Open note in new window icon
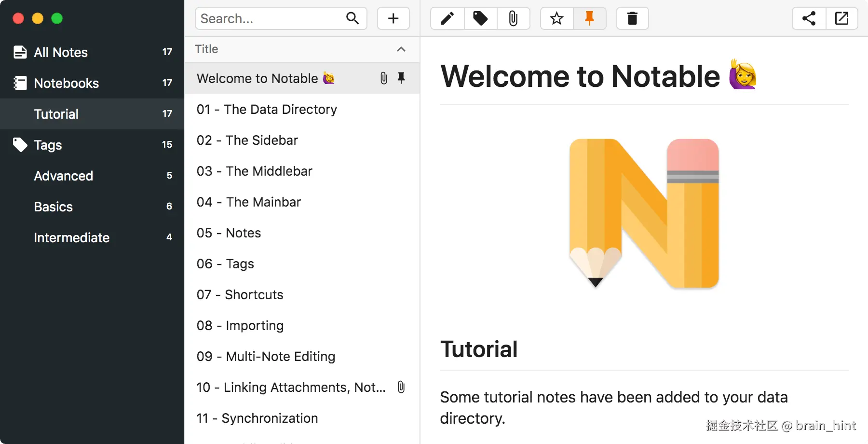This screenshot has height=444, width=868. [x=841, y=18]
